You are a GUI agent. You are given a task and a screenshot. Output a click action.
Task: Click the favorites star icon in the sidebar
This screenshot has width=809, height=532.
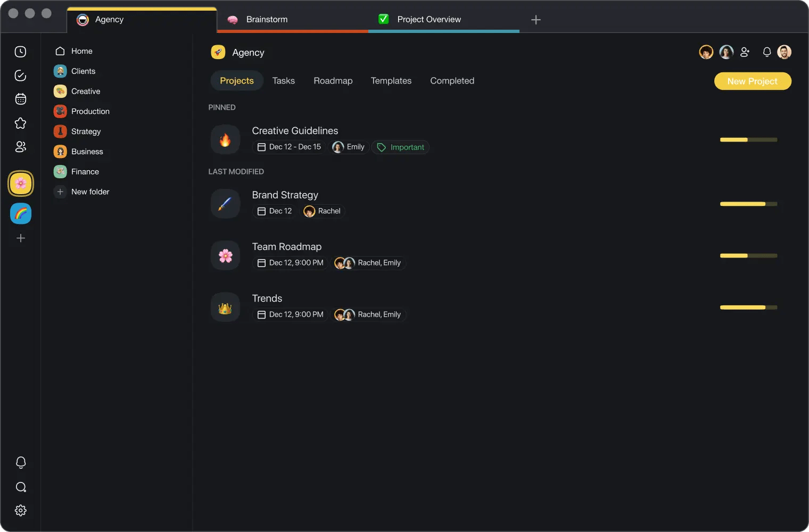[20, 123]
